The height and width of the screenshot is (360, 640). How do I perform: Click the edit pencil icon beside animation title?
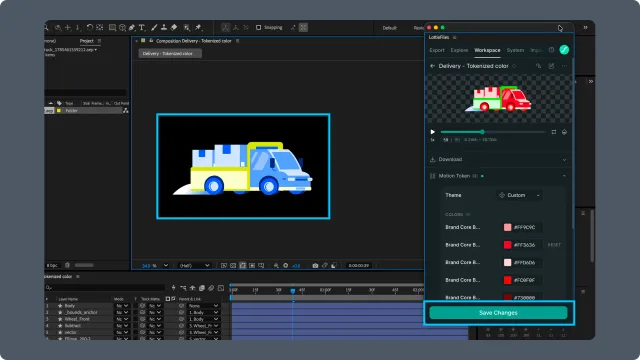pyautogui.click(x=551, y=66)
